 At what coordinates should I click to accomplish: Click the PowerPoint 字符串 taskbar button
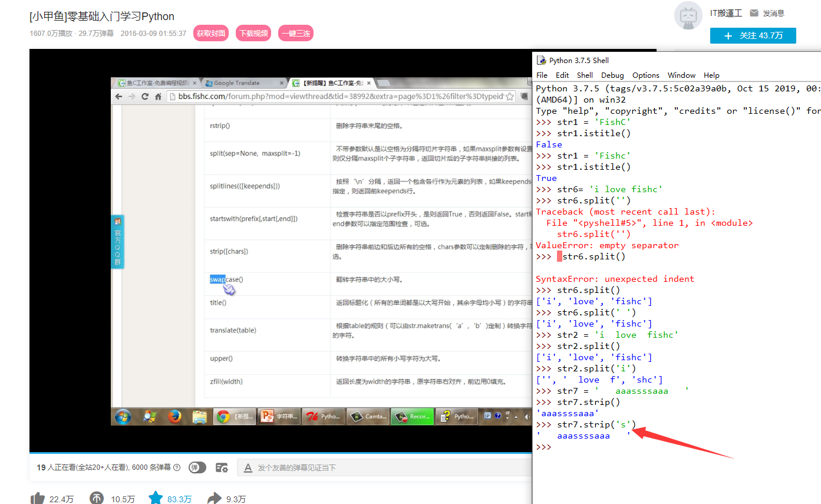[279, 416]
